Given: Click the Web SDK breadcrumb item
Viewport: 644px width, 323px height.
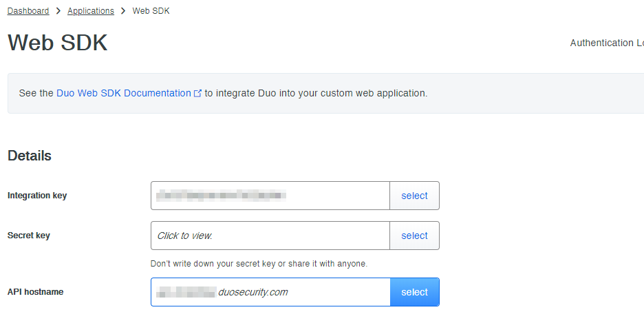Looking at the screenshot, I should (151, 11).
